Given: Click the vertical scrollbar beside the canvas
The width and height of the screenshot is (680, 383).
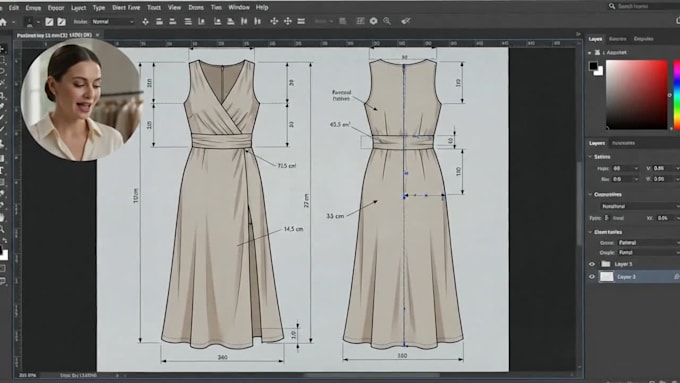Looking at the screenshot, I should coord(579,204).
